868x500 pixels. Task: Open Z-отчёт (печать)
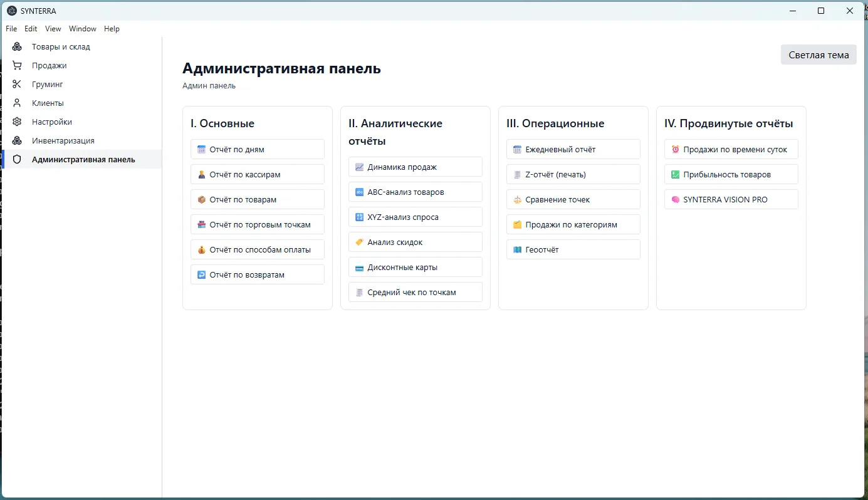point(573,174)
